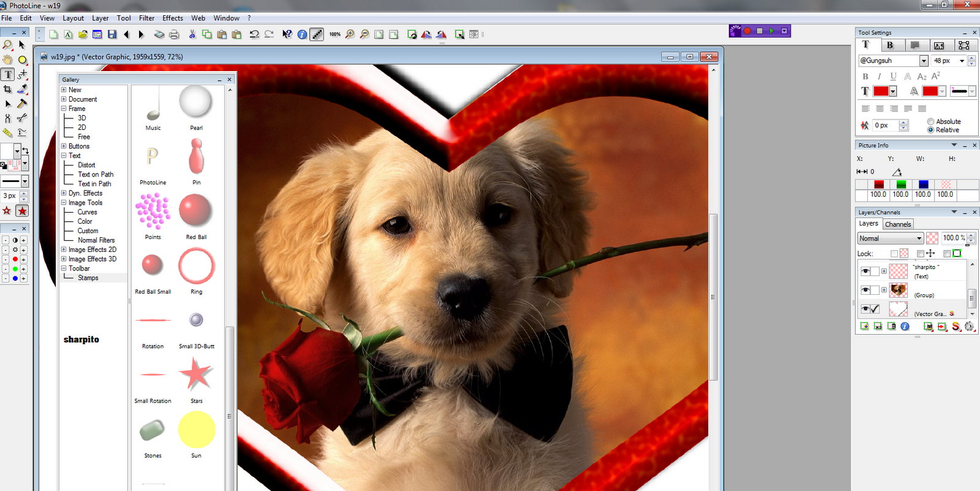Viewport: 980px width, 491px height.
Task: Select the Absolute radio button
Action: pos(930,121)
